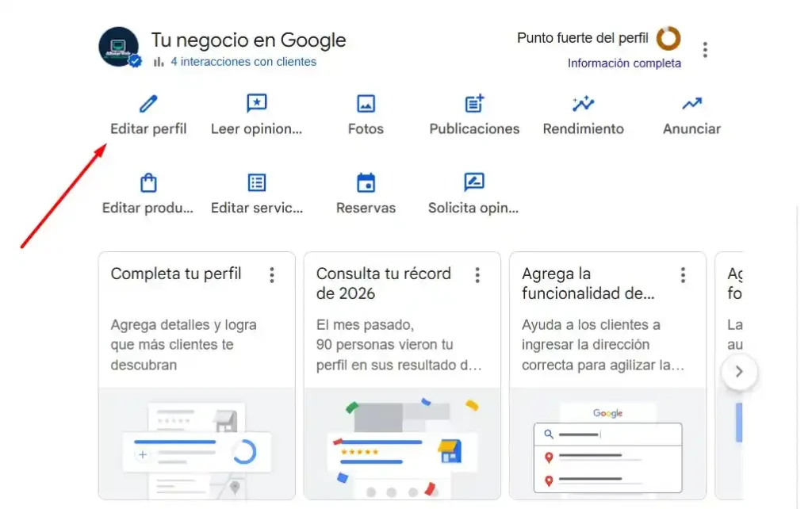The width and height of the screenshot is (812, 509).
Task: Open the Agrega la funcionalidad card illustration
Action: [608, 444]
